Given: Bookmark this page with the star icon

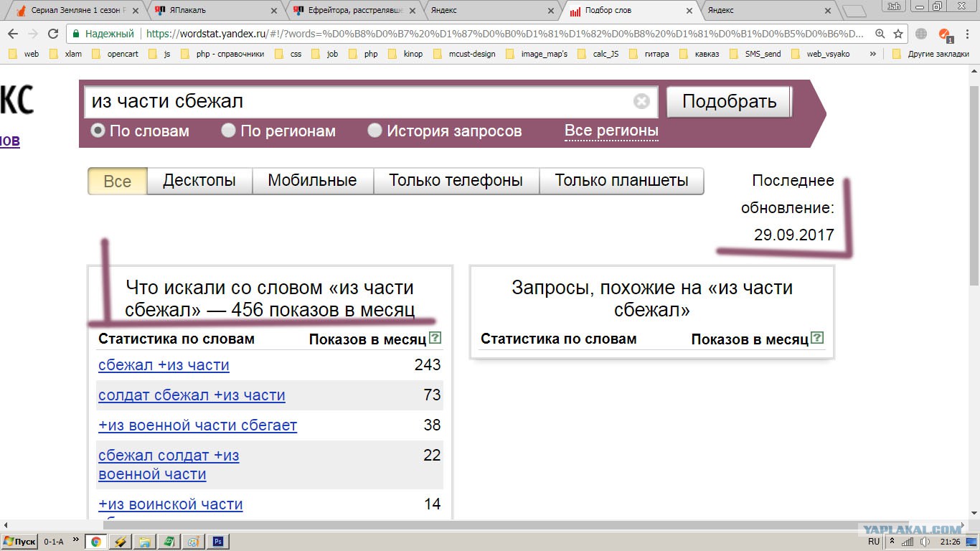Looking at the screenshot, I should coord(898,34).
